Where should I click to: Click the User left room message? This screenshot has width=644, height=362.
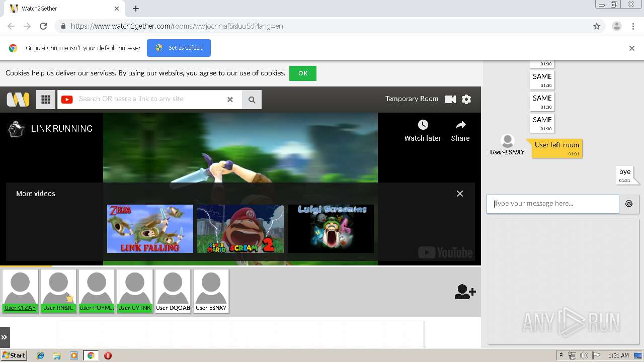click(x=557, y=148)
